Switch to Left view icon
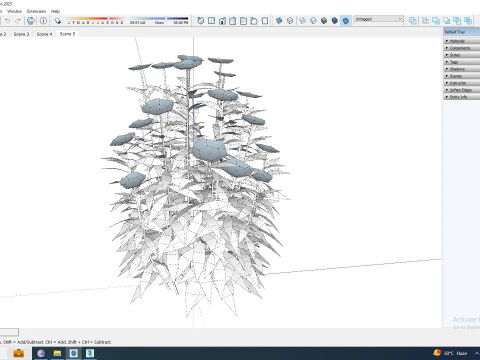 (254, 21)
